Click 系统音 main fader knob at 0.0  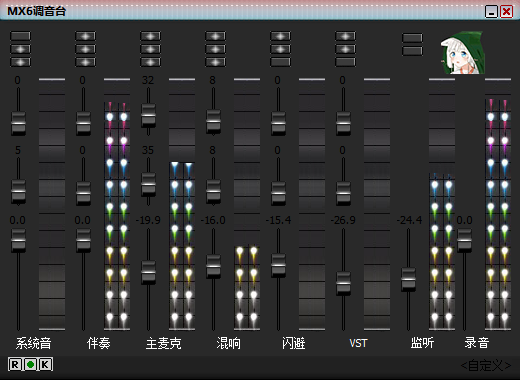point(18,240)
